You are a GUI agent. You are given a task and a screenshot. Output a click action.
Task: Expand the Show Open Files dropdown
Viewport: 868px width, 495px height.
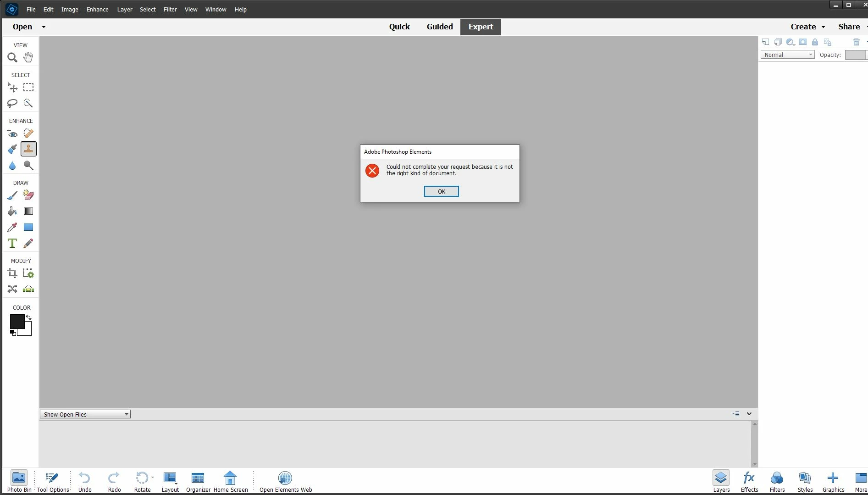pos(85,414)
